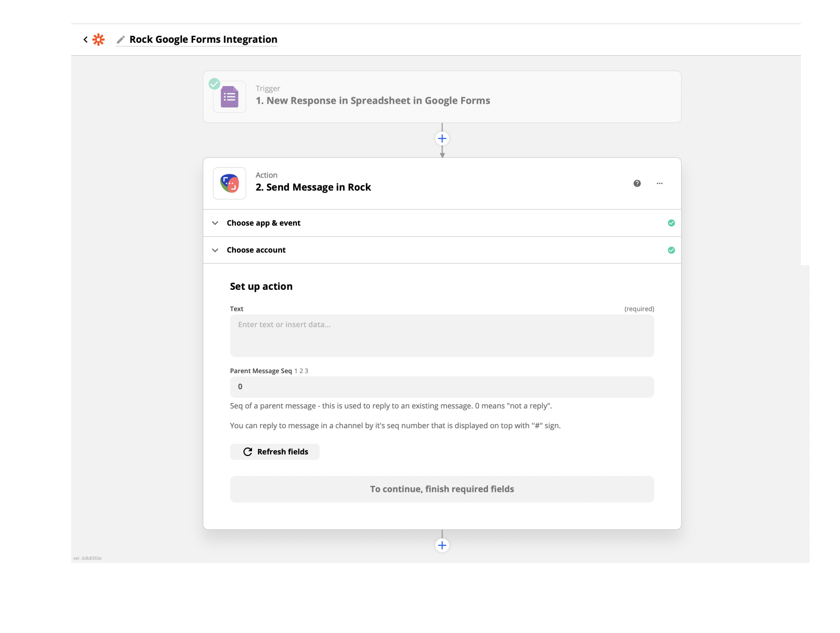This screenshot has height=633, width=840.
Task: Click green check on Choose account
Action: 671,250
